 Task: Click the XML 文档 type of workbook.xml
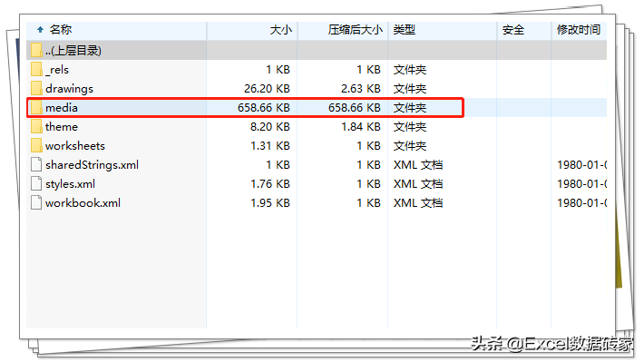[x=418, y=203]
